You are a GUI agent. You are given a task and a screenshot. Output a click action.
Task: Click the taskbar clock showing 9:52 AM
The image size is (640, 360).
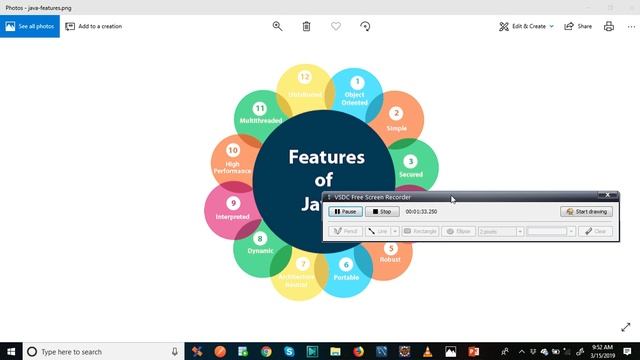[602, 351]
